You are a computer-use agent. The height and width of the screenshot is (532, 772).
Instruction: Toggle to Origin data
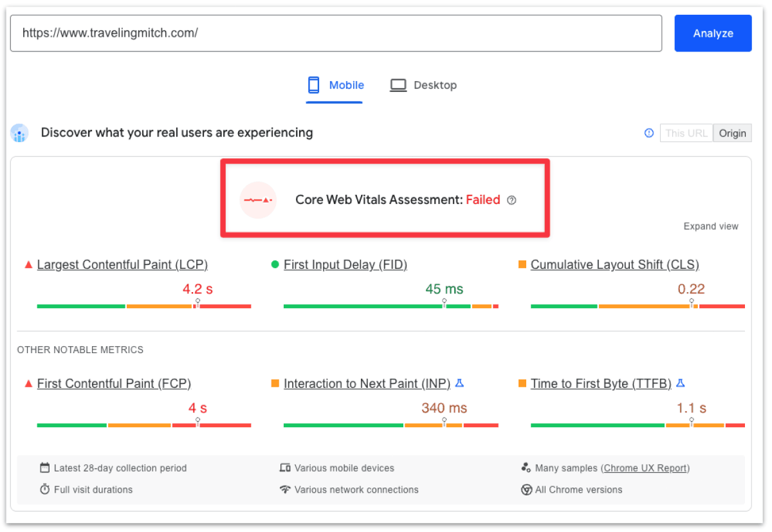(x=732, y=133)
